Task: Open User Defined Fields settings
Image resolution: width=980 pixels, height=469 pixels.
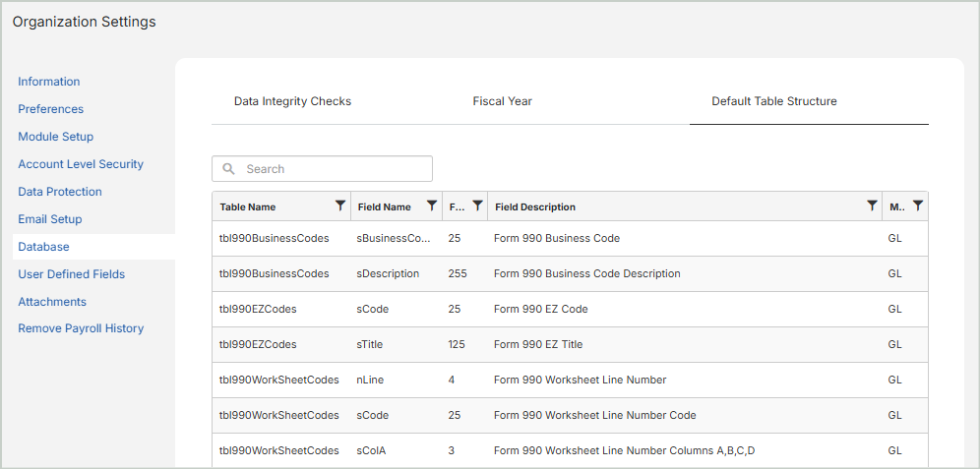Action: (x=72, y=274)
